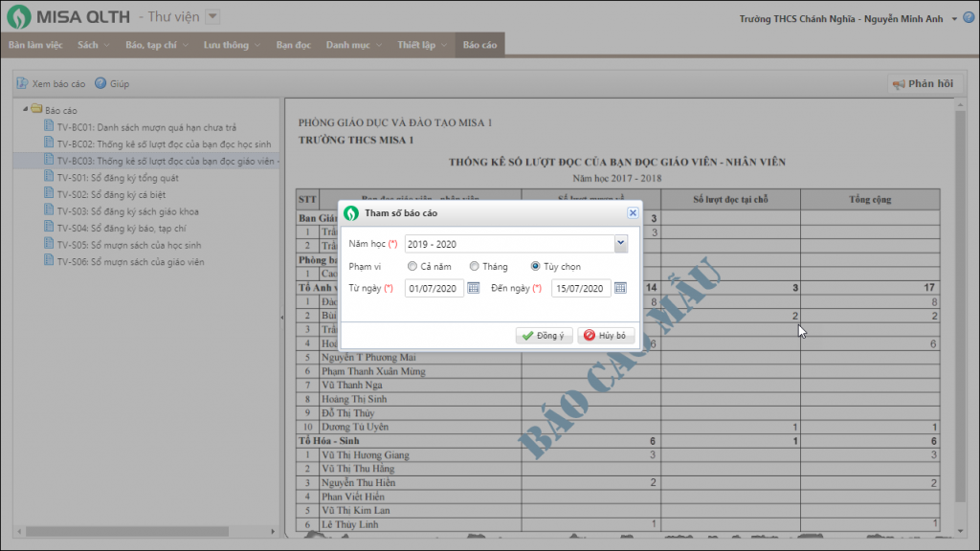Click the Số lượt đọc tại chỗ column header
This screenshot has width=980, height=551.
[x=730, y=199]
